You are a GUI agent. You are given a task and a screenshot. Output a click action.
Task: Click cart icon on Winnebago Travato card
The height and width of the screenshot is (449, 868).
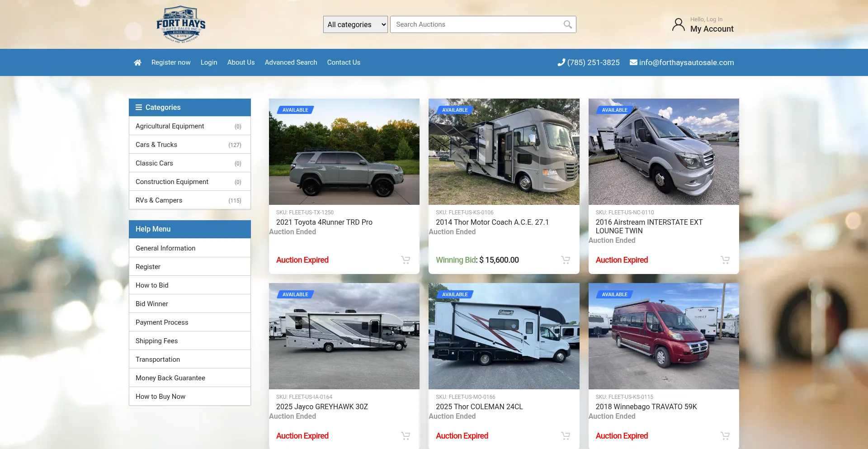coord(725,436)
